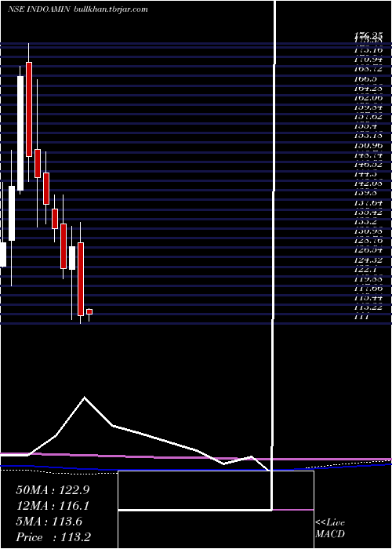Viewport: 392px width, 549px height.
Task: Select the Price : 113.2 readout
Action: (x=53, y=537)
